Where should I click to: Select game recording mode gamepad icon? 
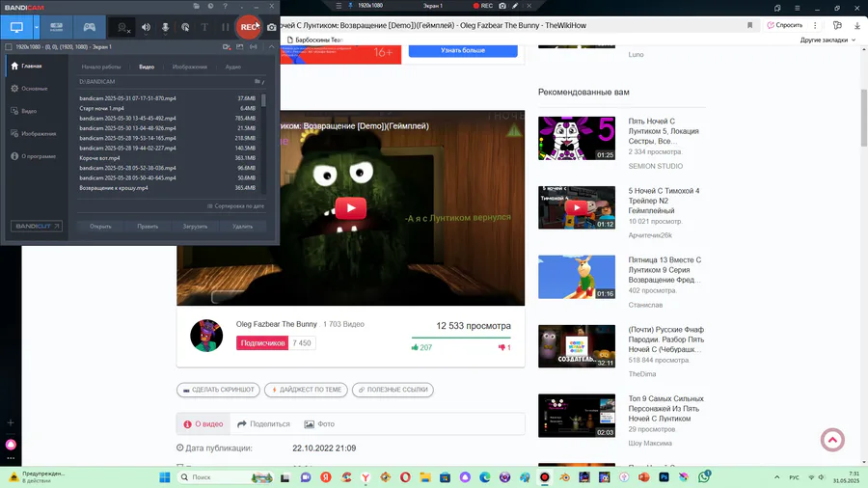click(x=89, y=27)
